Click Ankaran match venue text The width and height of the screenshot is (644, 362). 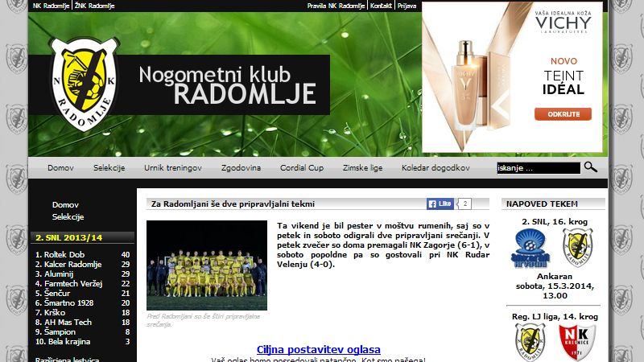[x=554, y=276]
